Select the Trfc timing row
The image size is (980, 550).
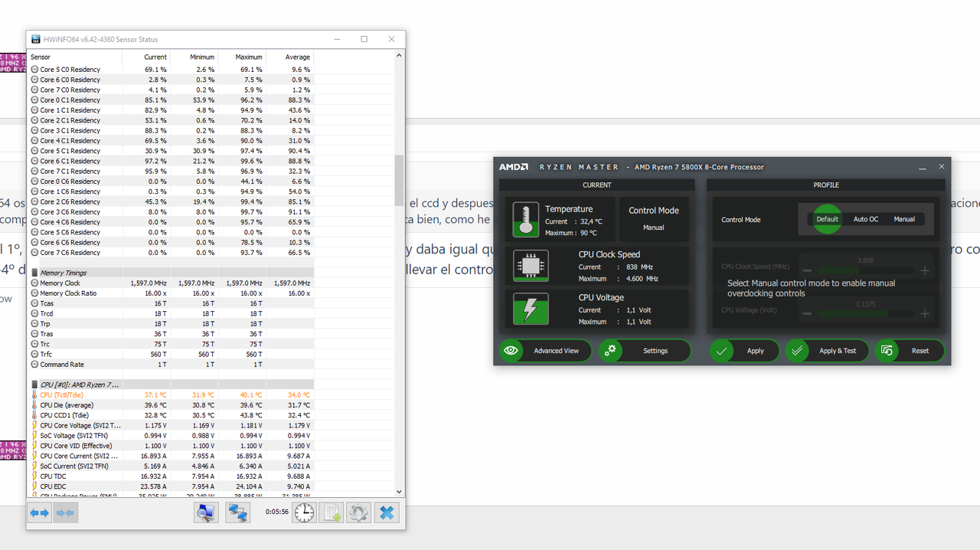tap(171, 354)
